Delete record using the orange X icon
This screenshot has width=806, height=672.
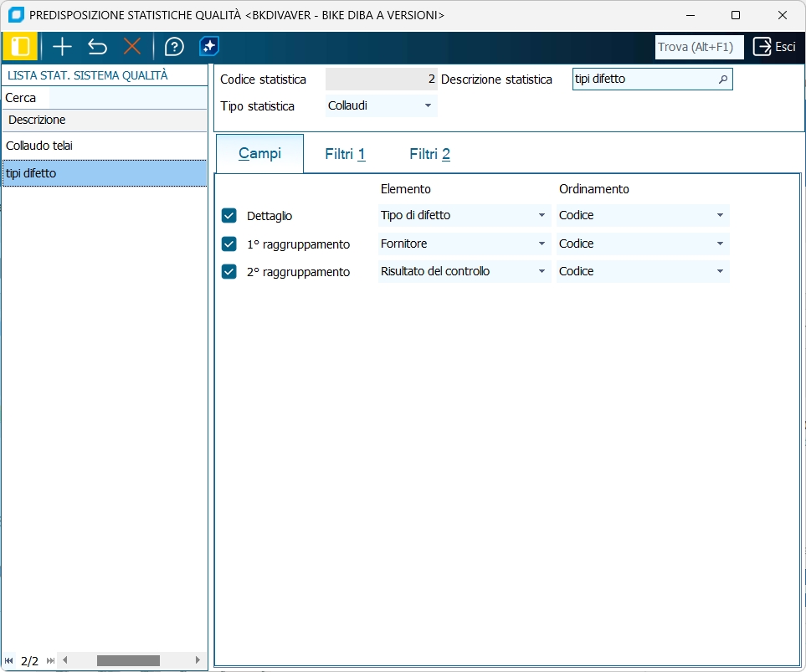pos(132,47)
